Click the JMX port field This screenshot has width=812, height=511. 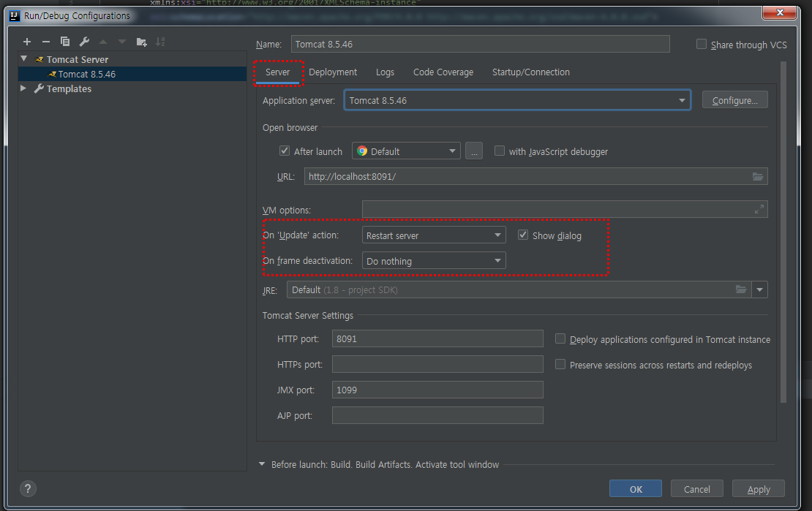click(x=437, y=390)
